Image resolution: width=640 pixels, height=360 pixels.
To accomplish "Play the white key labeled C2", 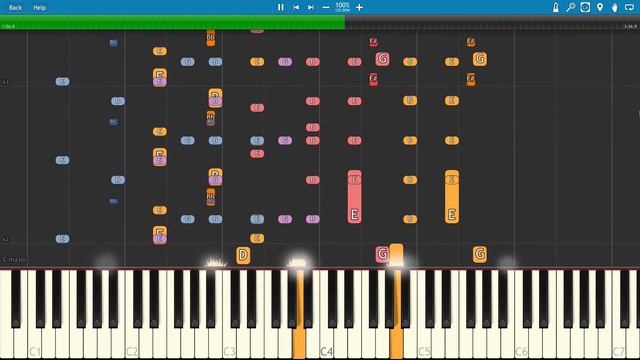I will pos(131,343).
